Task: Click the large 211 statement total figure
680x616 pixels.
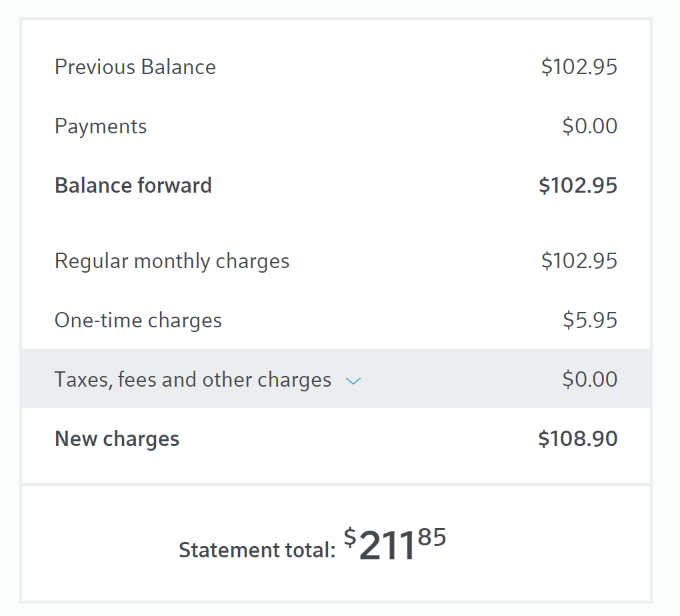Action: click(387, 547)
